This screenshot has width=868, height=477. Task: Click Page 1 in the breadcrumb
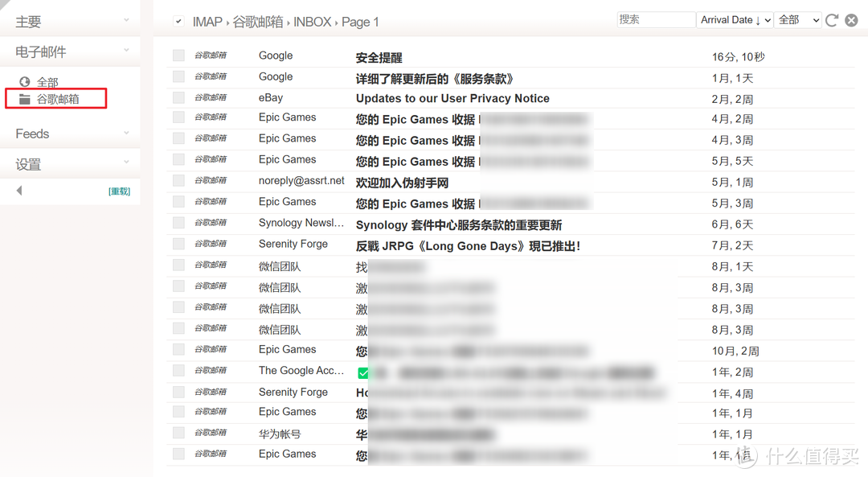pos(360,23)
